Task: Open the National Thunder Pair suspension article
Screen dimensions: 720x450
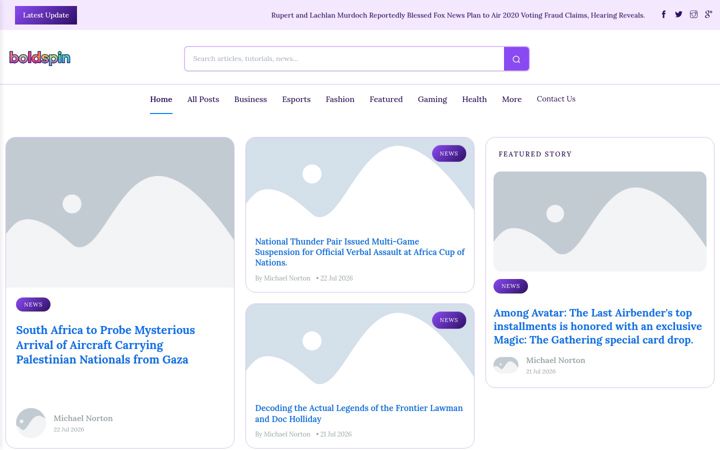Action: [360, 252]
